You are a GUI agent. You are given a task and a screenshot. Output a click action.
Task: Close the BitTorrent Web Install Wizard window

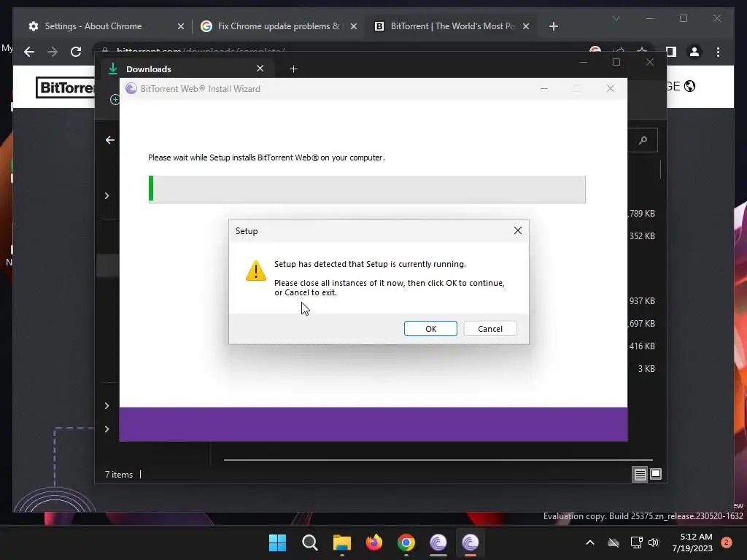[x=611, y=88]
